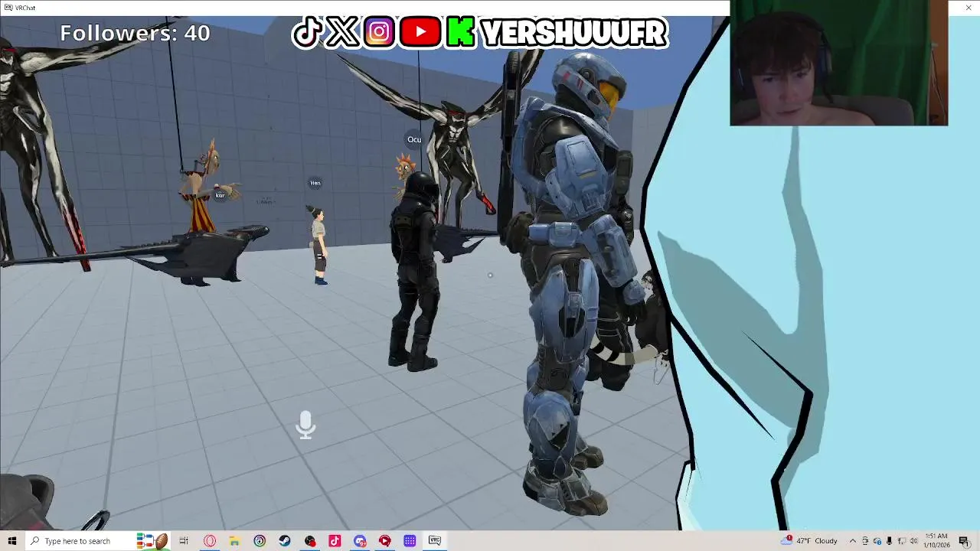Expand the hidden system tray icons chevron
Screen dimensions: 980x551
click(x=852, y=541)
